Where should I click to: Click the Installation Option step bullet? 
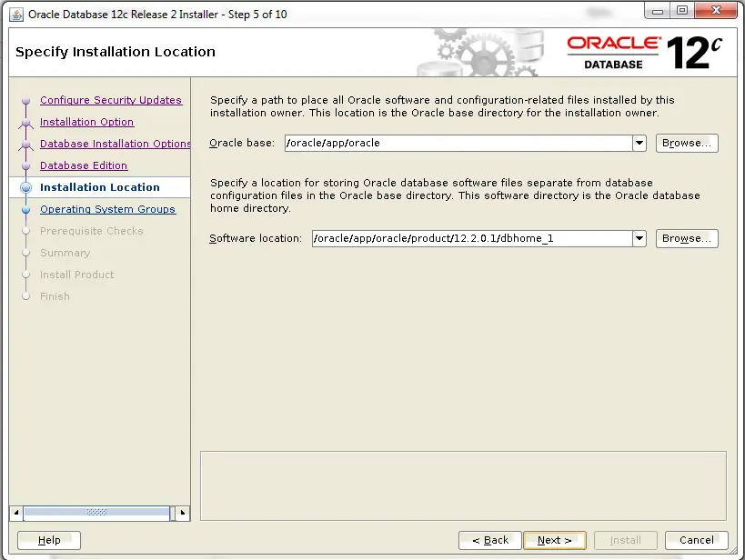tap(26, 123)
